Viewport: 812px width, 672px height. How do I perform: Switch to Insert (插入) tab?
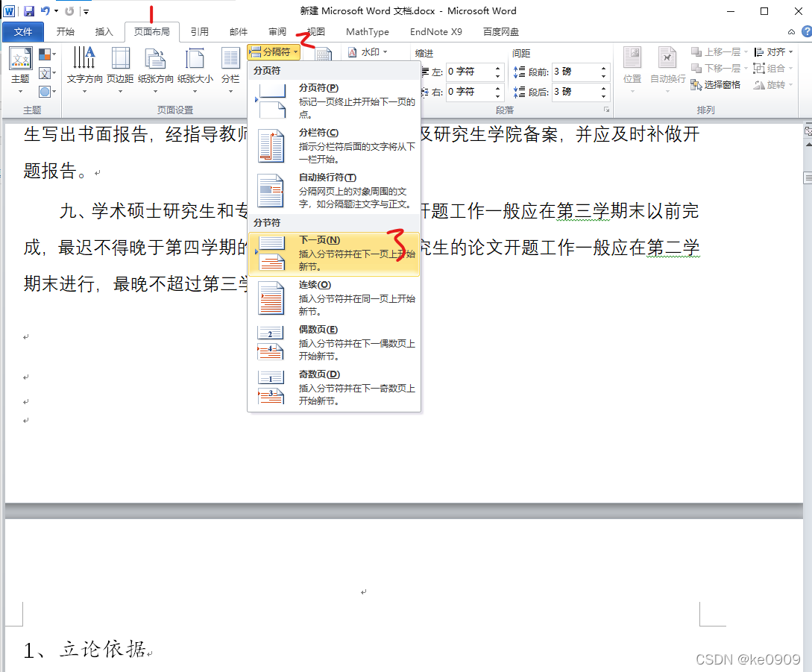pos(104,31)
